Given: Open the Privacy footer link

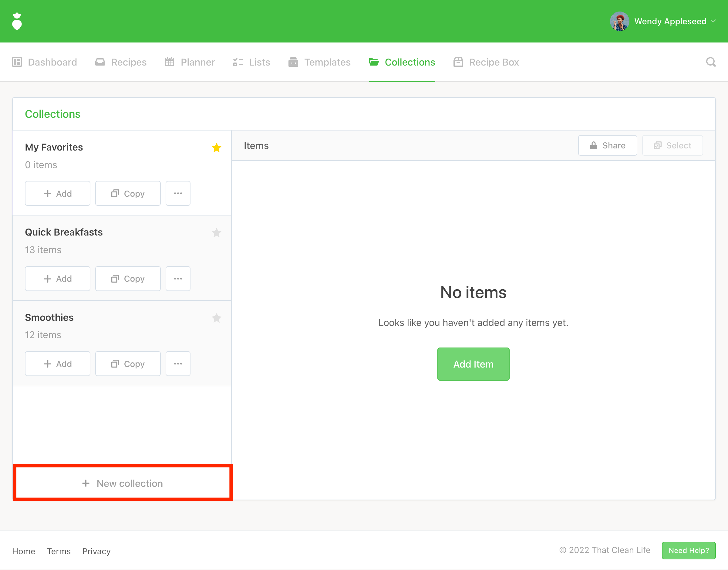Looking at the screenshot, I should pos(96,551).
